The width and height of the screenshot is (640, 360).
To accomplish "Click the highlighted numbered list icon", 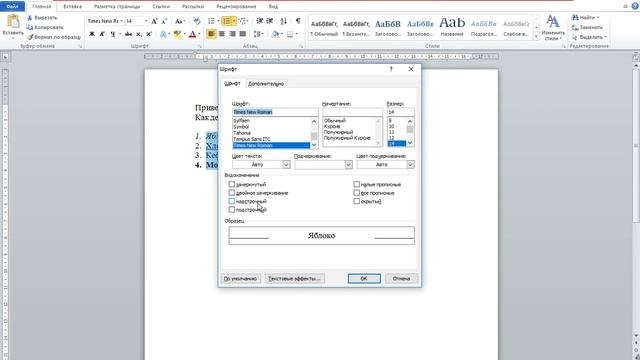I will pyautogui.click(x=227, y=21).
